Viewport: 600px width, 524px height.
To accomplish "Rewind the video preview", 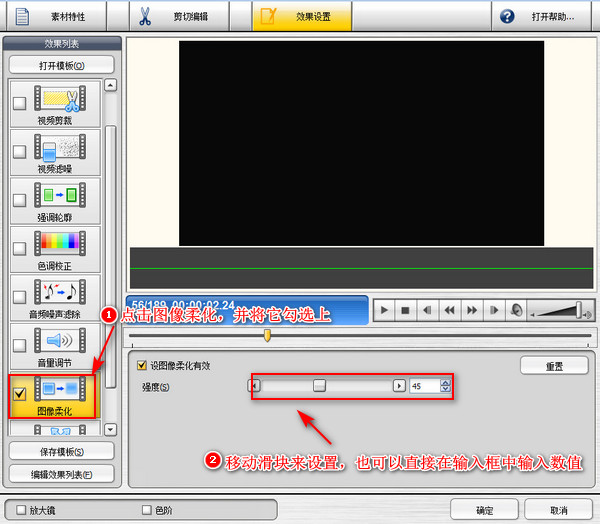I will 450,310.
